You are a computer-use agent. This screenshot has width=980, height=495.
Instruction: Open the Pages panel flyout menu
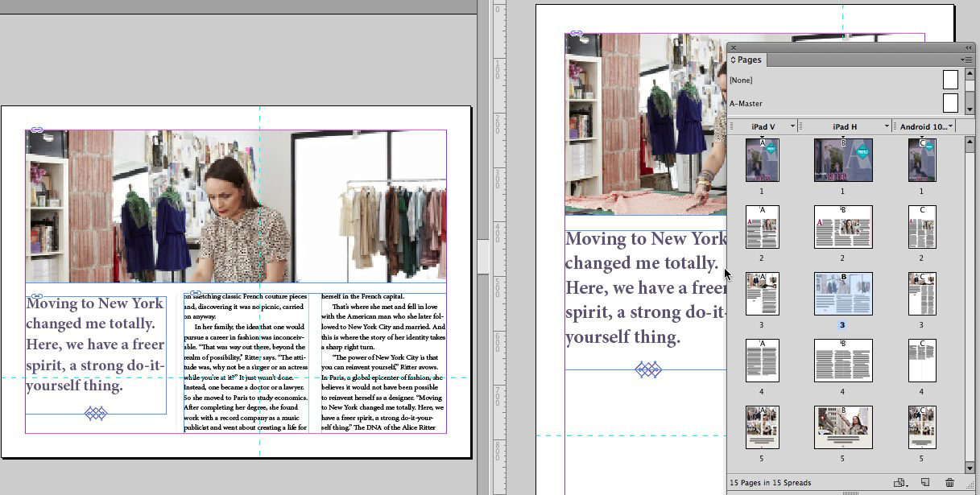tap(966, 60)
